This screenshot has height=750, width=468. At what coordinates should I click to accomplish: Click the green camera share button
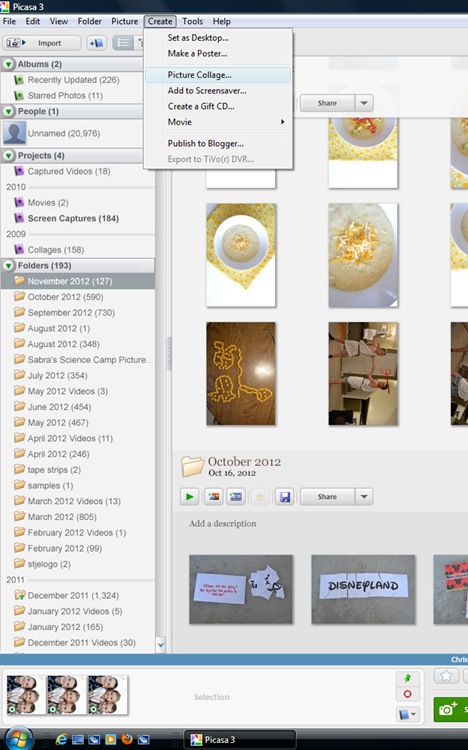tap(450, 709)
